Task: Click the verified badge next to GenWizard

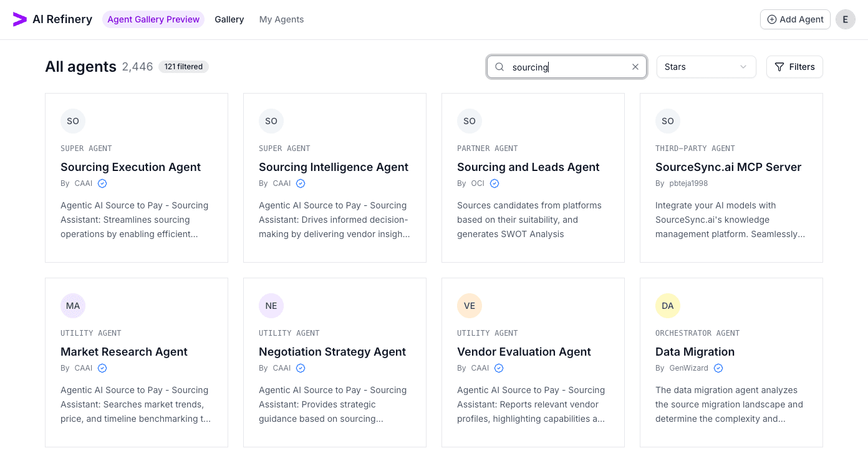Action: pos(718,368)
